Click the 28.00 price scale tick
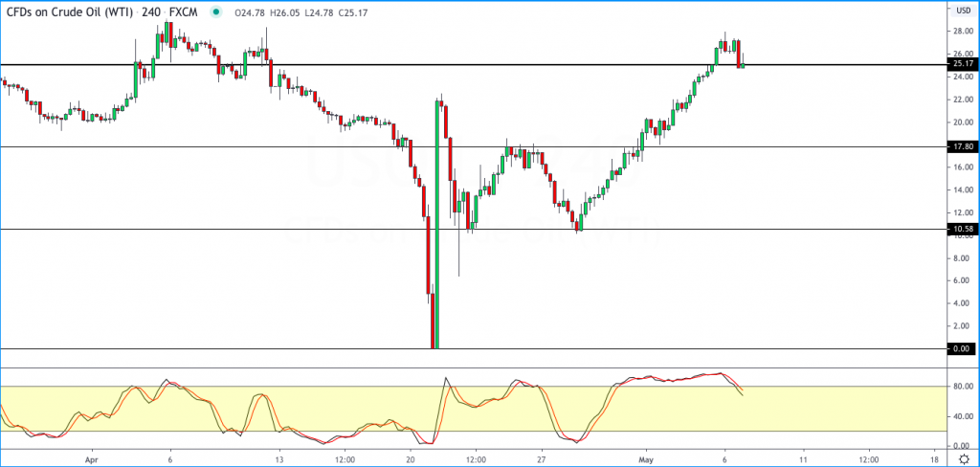Screen dimensions: 980x467 point(963,32)
